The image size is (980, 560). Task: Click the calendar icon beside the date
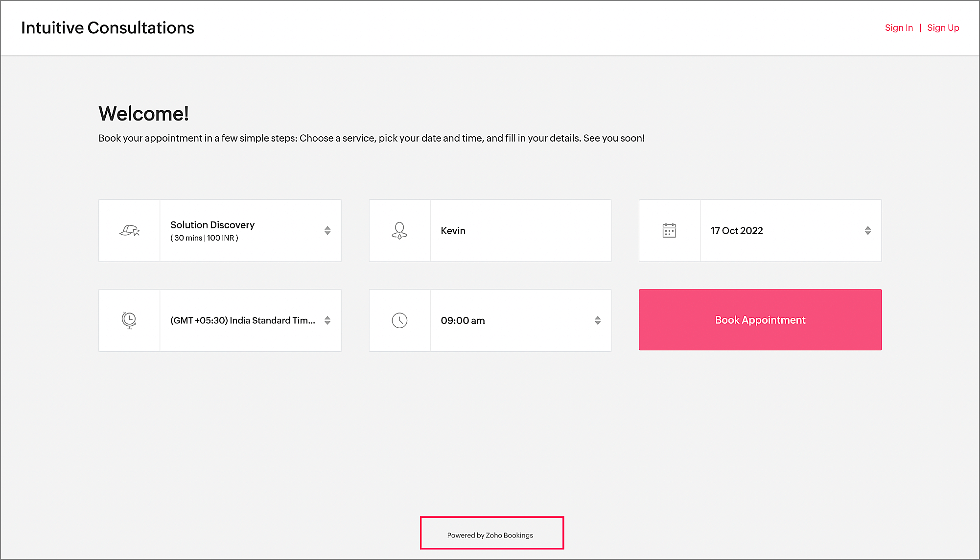[x=669, y=230]
